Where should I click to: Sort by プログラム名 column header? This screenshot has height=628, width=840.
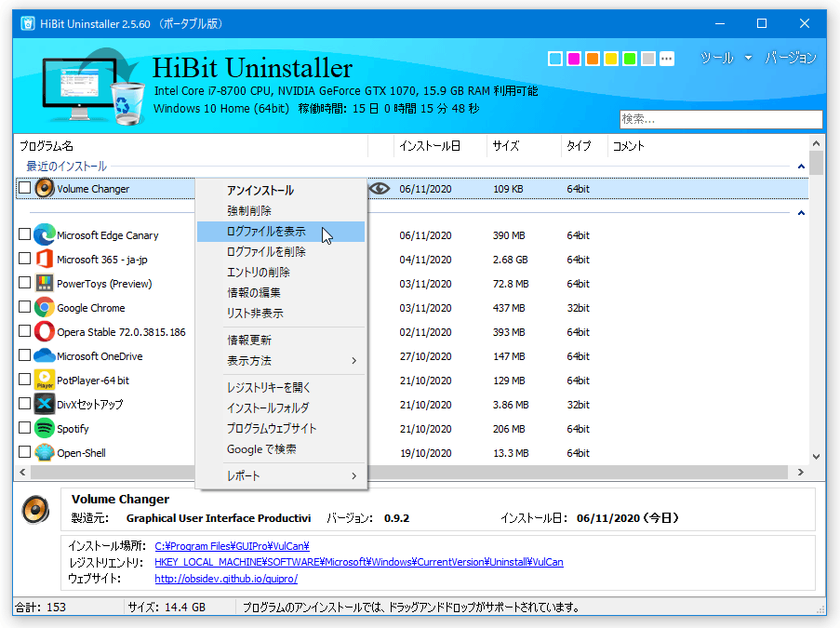tap(192, 146)
